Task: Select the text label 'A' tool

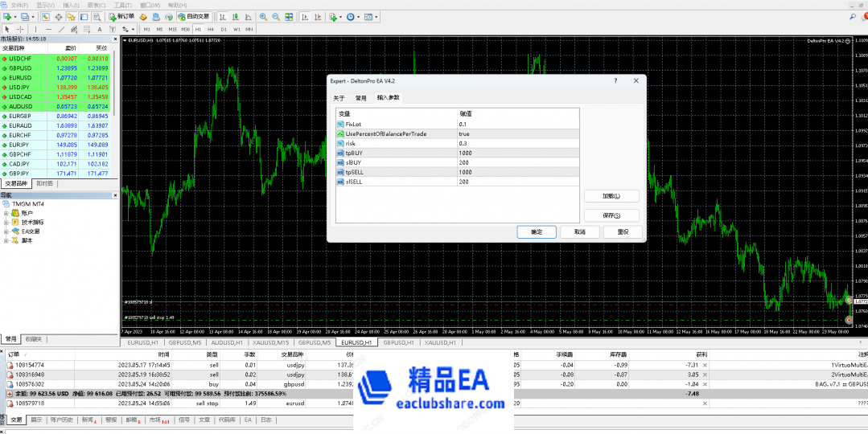Action: (99, 29)
